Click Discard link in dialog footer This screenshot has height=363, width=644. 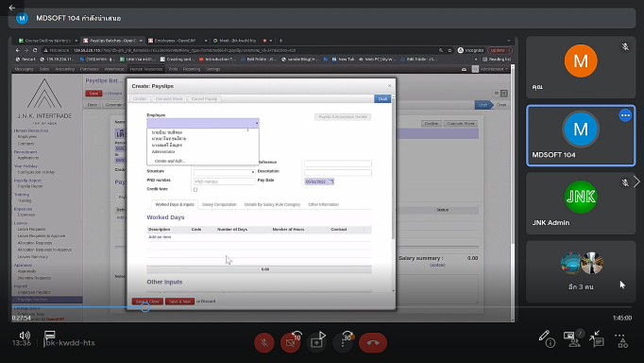[209, 302]
